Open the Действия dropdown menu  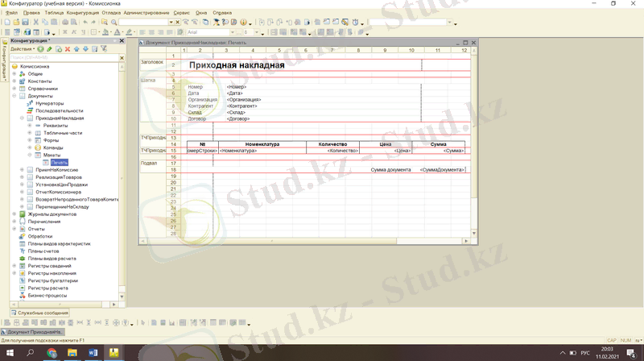tap(23, 49)
